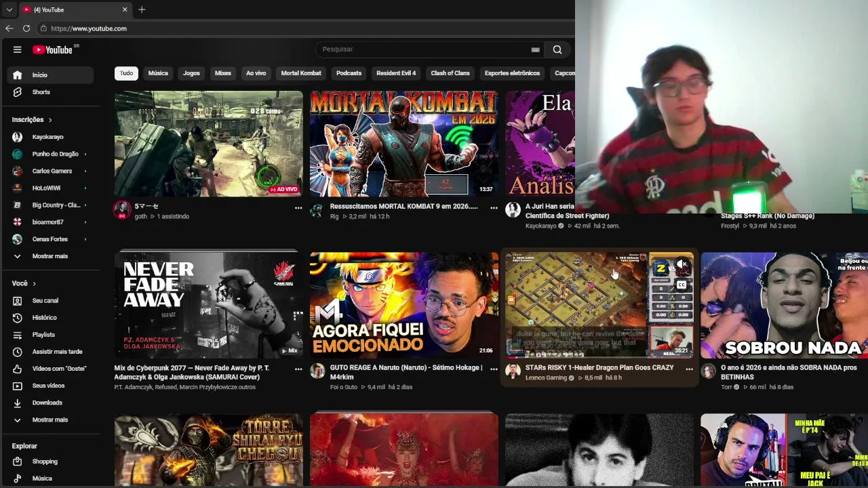Open Shopping under Explorar
This screenshot has height=488, width=868.
pyautogui.click(x=50, y=462)
